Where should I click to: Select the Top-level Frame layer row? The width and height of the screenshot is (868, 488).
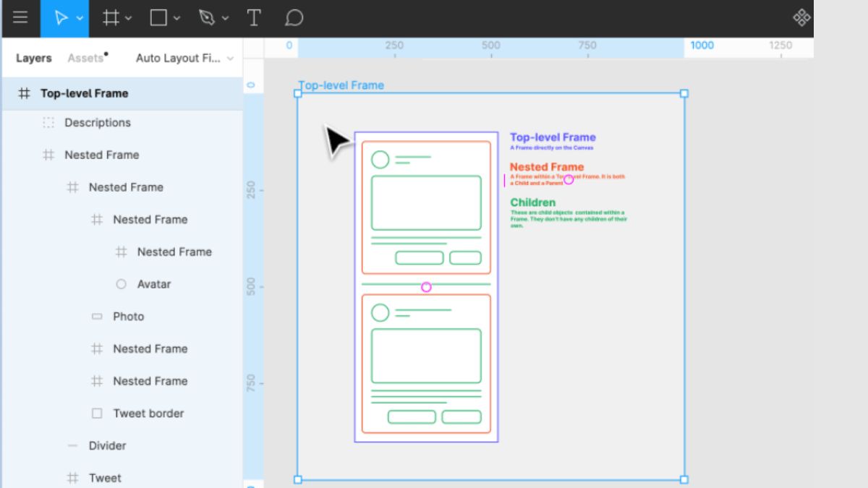122,93
